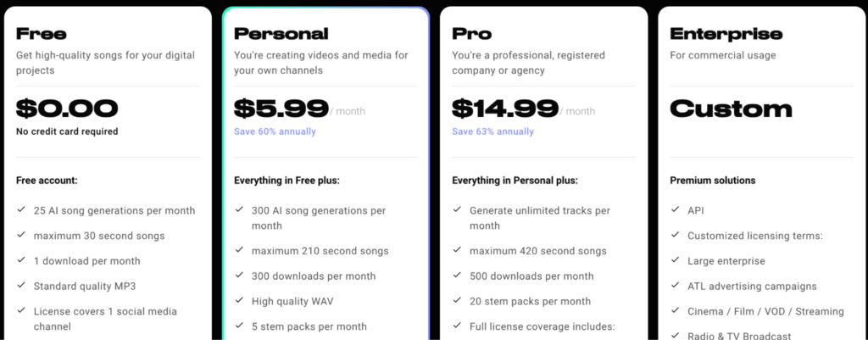Click Customized licensing terms item
This screenshot has width=868, height=340.
755,236
